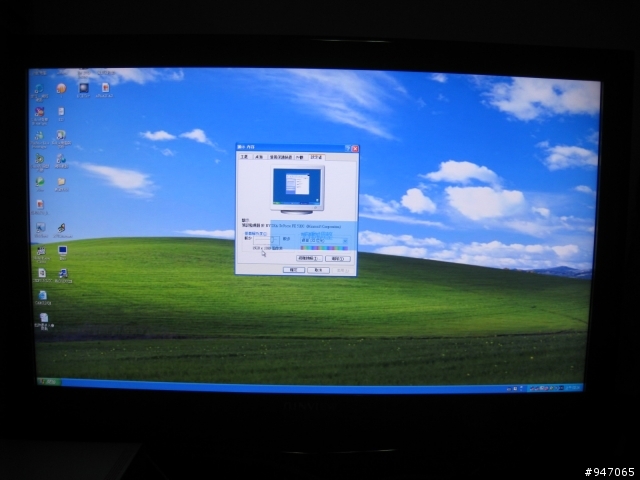Select the blue-screen monitor desktop icon
The width and height of the screenshot is (640, 480).
[62, 250]
